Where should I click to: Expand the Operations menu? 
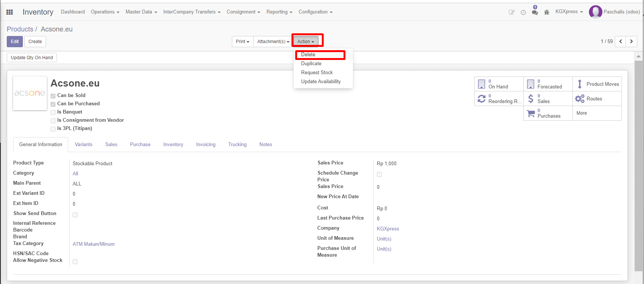(x=105, y=12)
